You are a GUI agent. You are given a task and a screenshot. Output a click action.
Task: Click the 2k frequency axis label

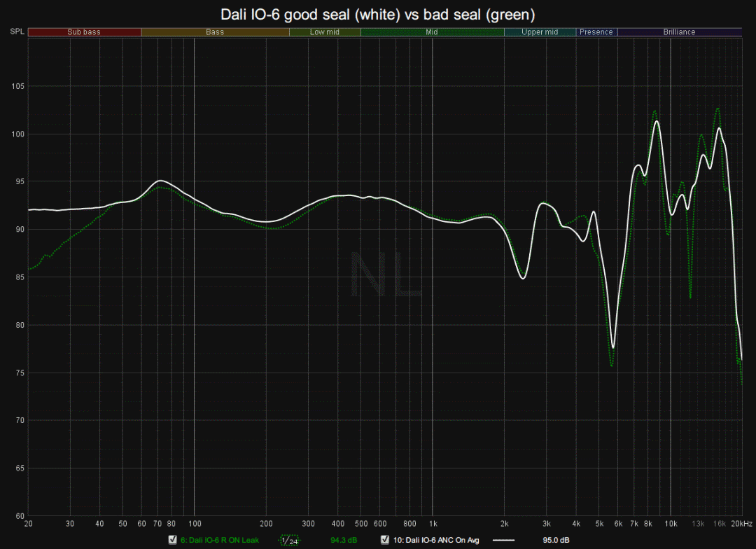504,523
